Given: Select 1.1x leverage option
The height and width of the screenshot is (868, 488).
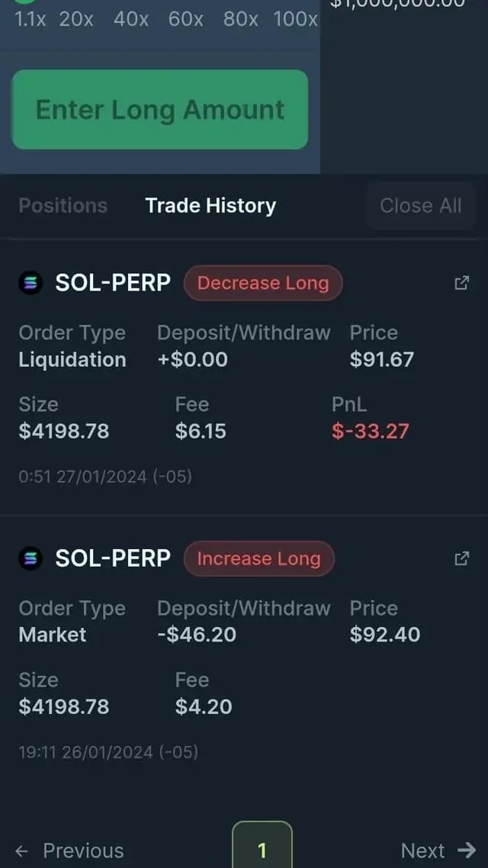Looking at the screenshot, I should 30,19.
